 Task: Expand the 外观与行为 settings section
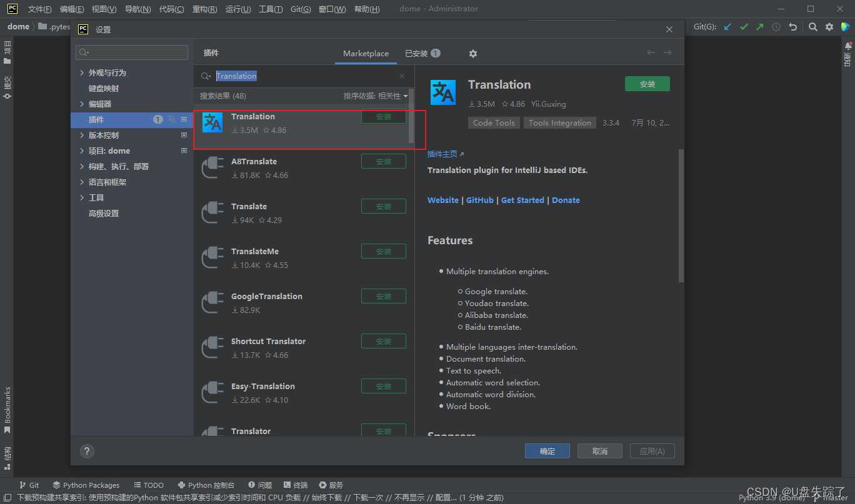tap(82, 73)
